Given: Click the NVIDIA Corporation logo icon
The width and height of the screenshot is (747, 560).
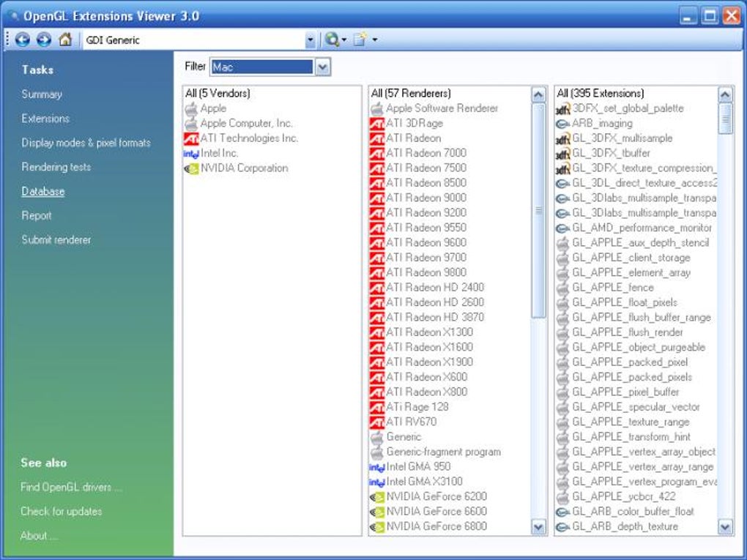Looking at the screenshot, I should pos(192,168).
